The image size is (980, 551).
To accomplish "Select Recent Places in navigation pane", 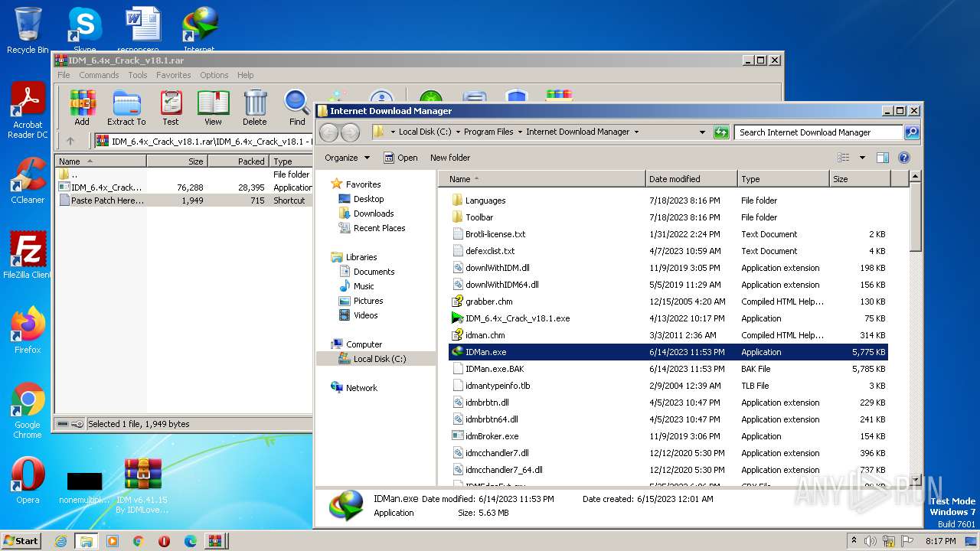I will (x=371, y=228).
